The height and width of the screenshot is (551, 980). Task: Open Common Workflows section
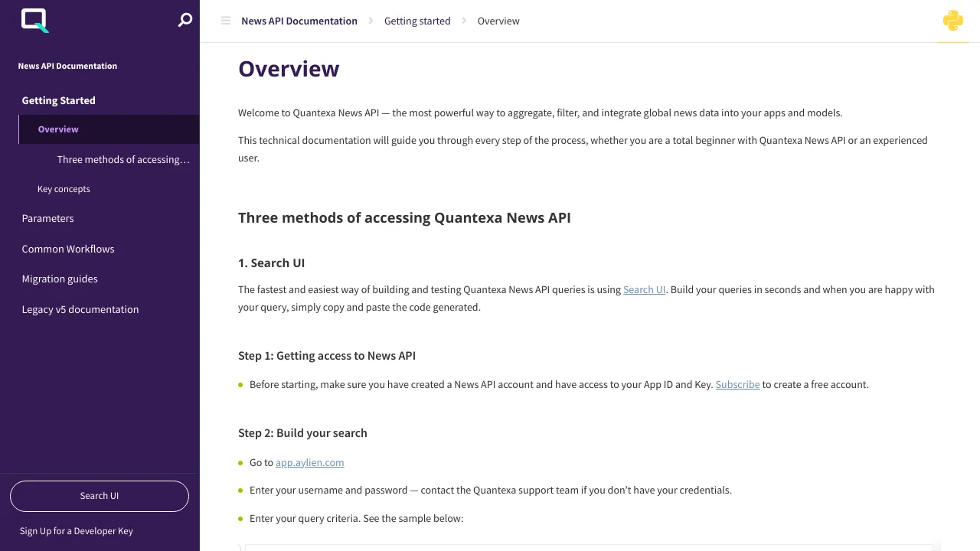[x=68, y=249]
